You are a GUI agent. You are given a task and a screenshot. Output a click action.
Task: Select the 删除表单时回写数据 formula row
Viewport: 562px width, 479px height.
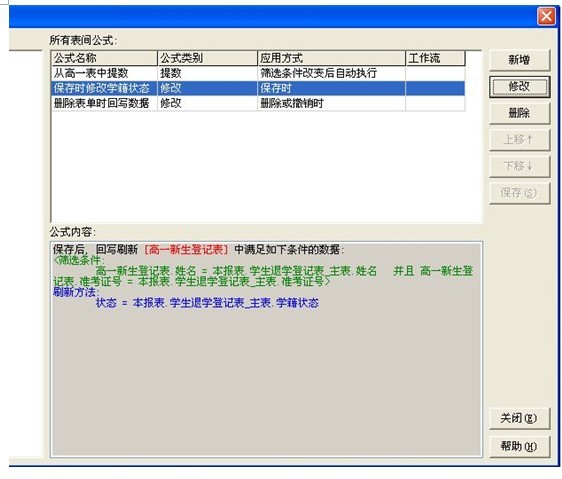pos(258,104)
